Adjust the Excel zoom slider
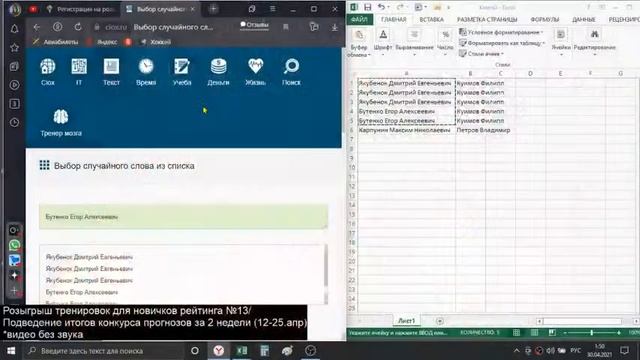 [592, 333]
